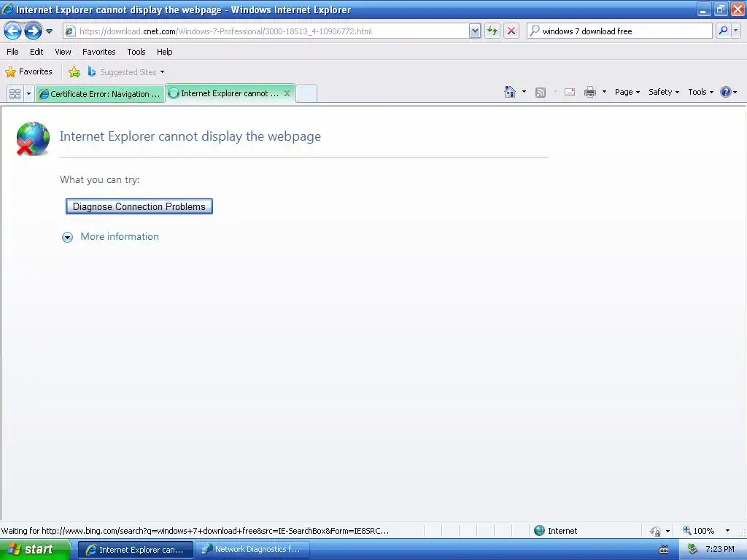
Task: Click the status bar protected mode icon
Action: tap(655, 531)
